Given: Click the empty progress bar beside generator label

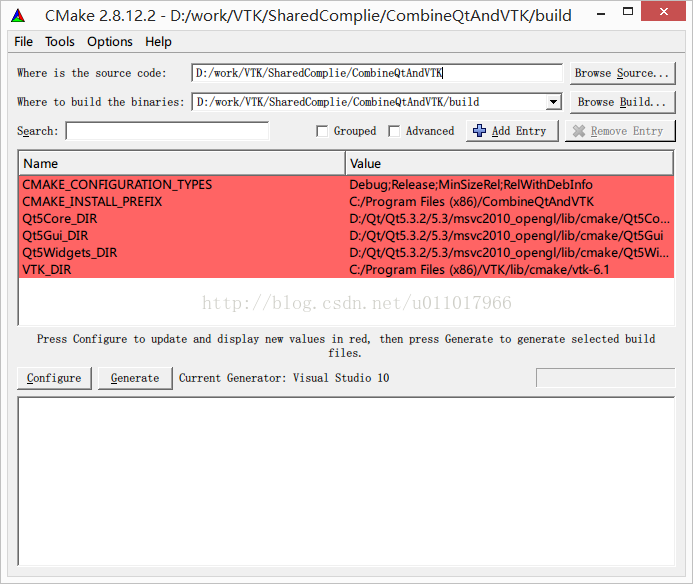Looking at the screenshot, I should tap(605, 378).
